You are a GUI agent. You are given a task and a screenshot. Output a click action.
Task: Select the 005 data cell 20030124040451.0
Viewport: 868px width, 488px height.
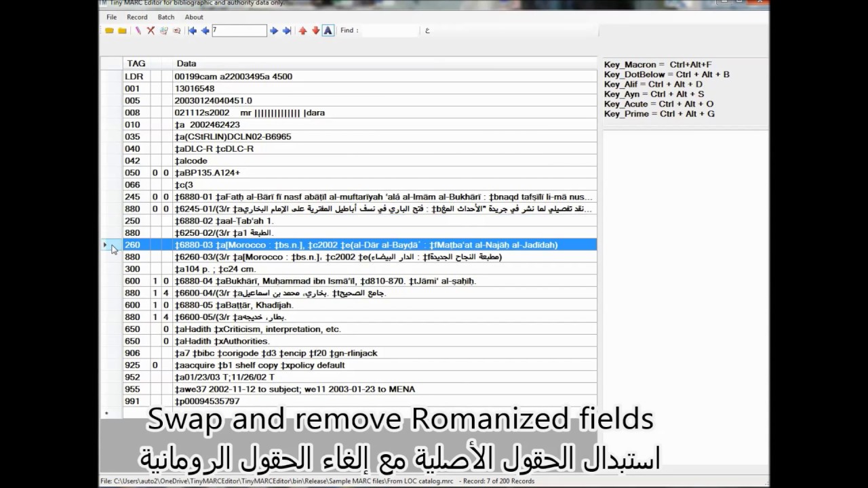(384, 101)
